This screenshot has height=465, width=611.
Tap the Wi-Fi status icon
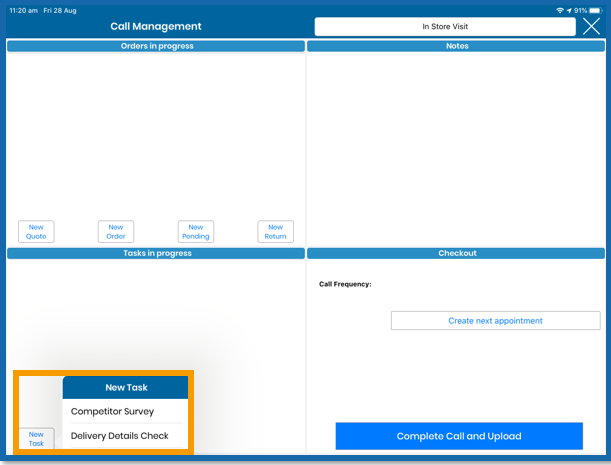(560, 11)
